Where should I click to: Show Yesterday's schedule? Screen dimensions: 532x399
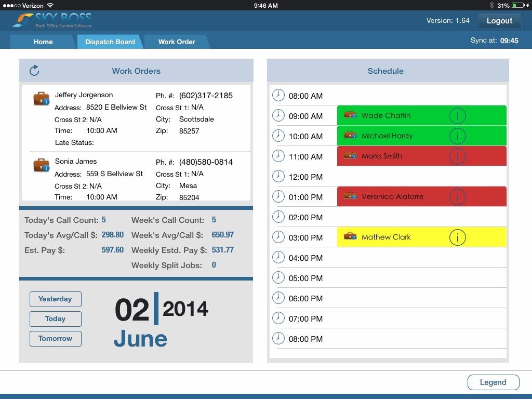[x=55, y=299]
